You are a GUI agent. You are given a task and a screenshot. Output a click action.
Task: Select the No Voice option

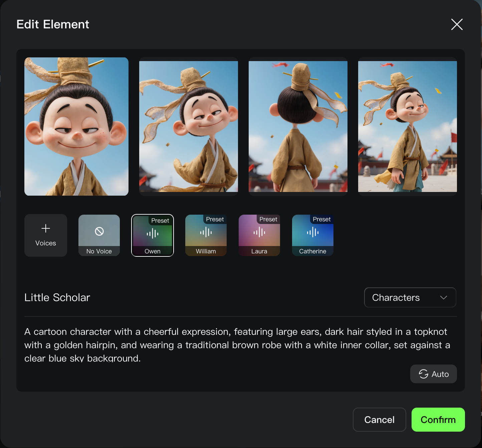tap(99, 235)
